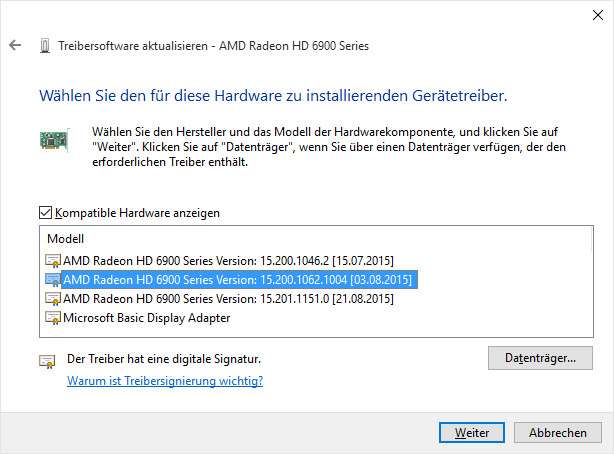Open the "Datenträger..." button
Image resolution: width=614 pixels, height=454 pixels.
[539, 358]
